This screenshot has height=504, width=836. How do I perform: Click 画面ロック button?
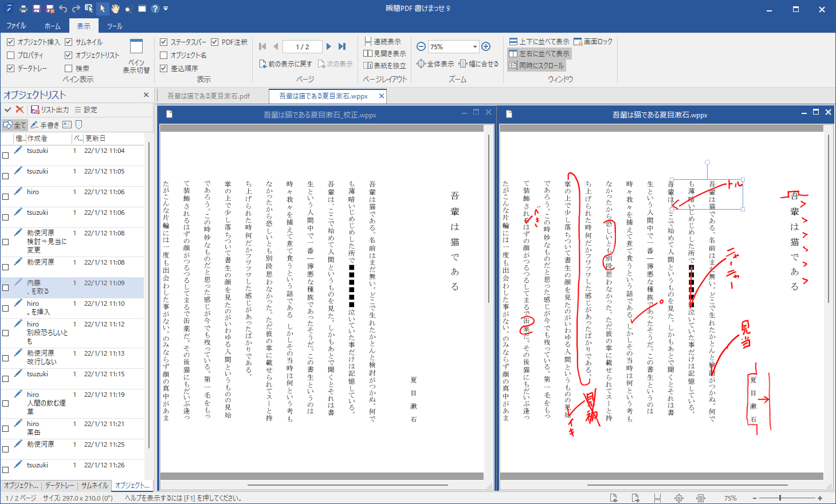tap(593, 42)
